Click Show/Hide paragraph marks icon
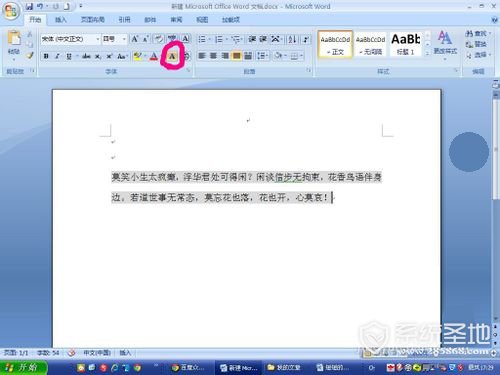Viewport: 500px width, 375px height. [305, 39]
